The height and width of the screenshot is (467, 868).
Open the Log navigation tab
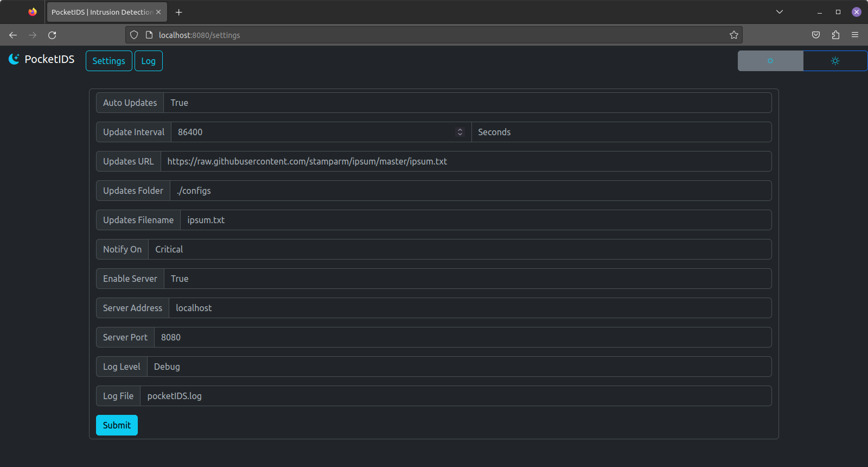[148, 61]
